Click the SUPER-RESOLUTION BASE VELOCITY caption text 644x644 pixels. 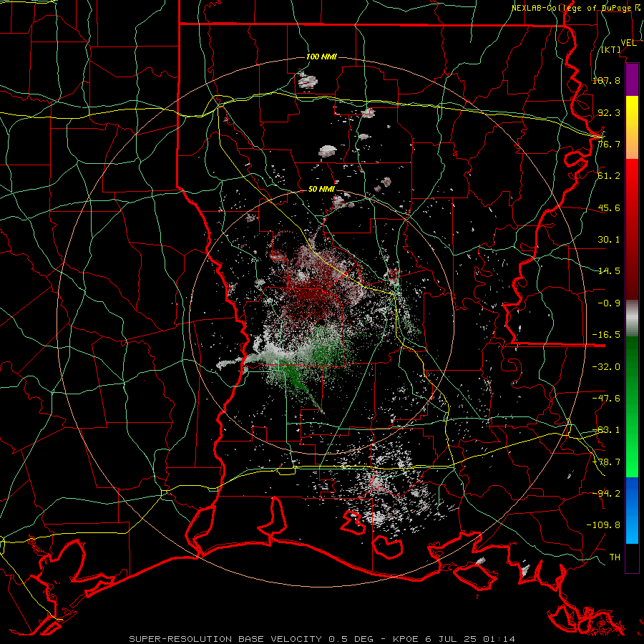(x=225, y=639)
